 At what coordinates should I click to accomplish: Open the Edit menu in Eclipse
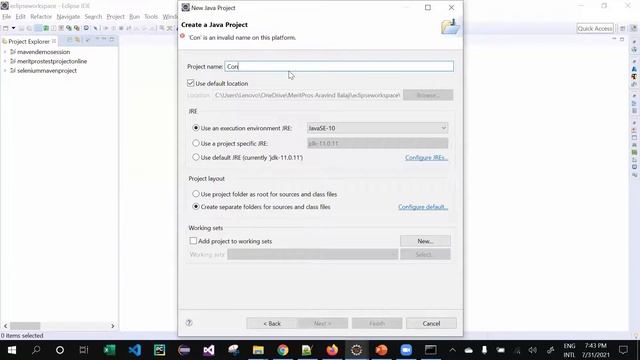click(20, 17)
